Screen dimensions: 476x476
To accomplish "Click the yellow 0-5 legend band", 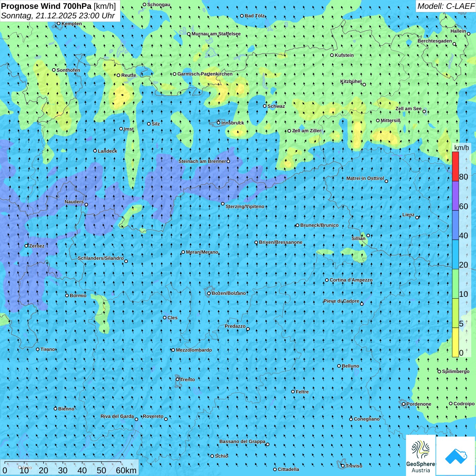I will 455,342.
